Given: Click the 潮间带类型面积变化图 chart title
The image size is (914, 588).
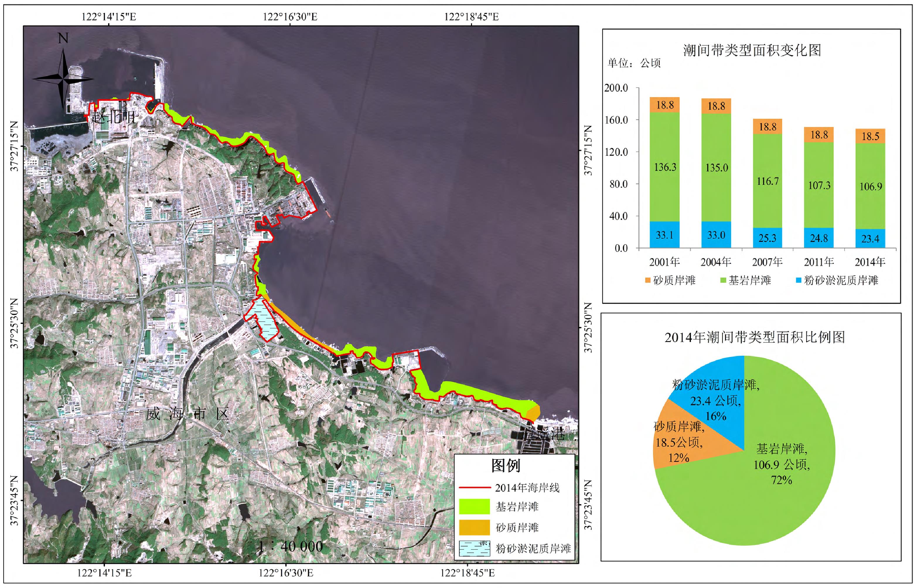Looking at the screenshot, I should click(x=752, y=50).
